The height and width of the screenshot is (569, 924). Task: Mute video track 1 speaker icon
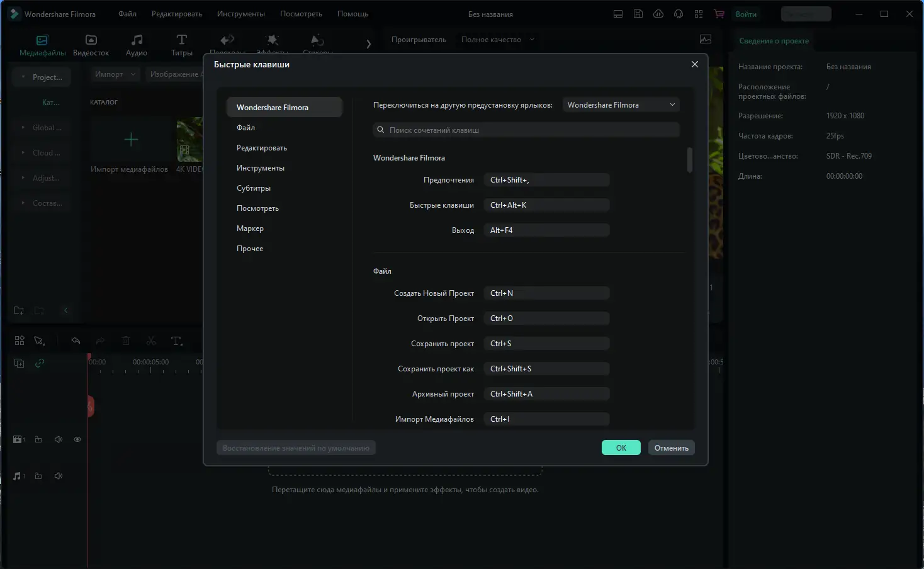59,439
